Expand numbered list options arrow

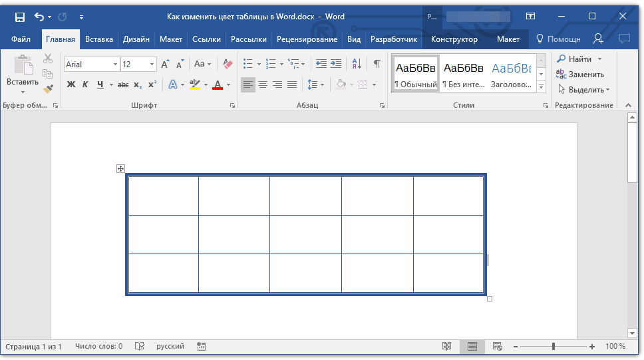pyautogui.click(x=281, y=64)
